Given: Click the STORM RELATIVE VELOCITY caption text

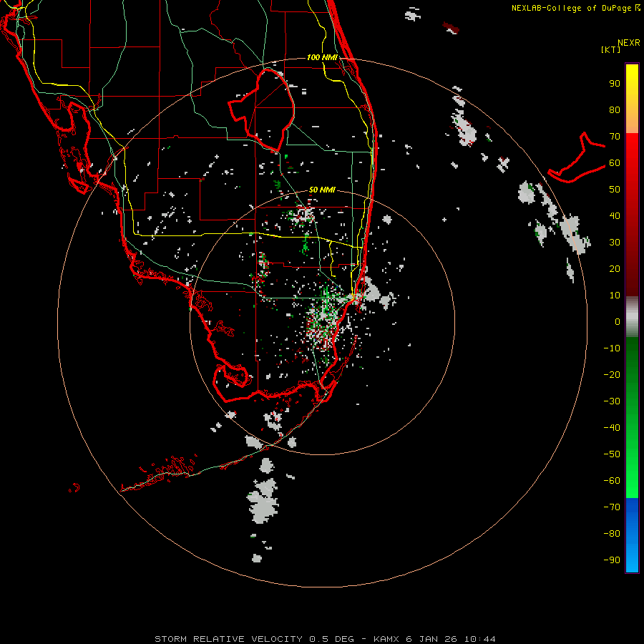Looking at the screenshot, I should (228, 639).
